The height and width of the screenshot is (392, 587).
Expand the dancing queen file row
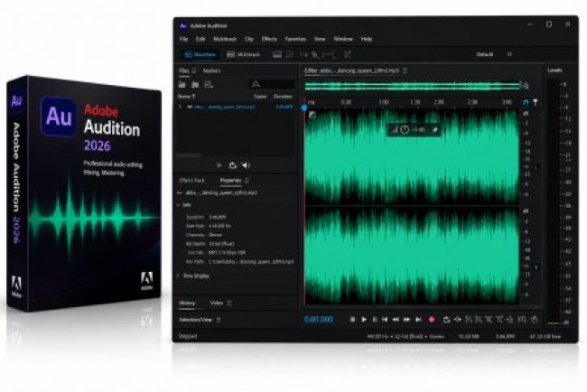[180, 107]
